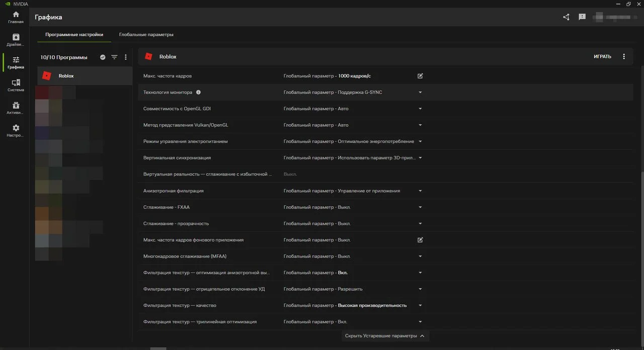Expand отрицательное отклонение УД dropdown

click(x=420, y=289)
